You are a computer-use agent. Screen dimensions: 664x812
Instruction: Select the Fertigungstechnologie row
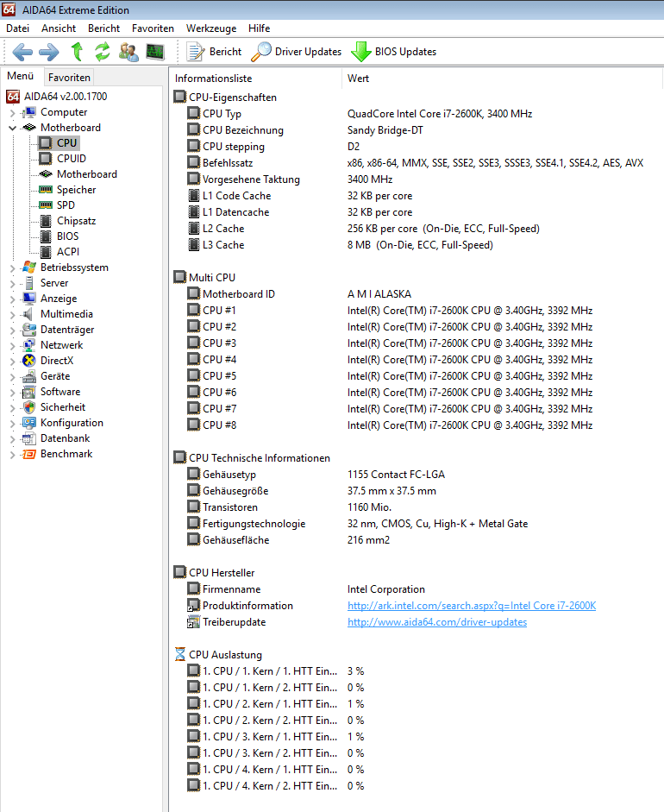(x=417, y=524)
